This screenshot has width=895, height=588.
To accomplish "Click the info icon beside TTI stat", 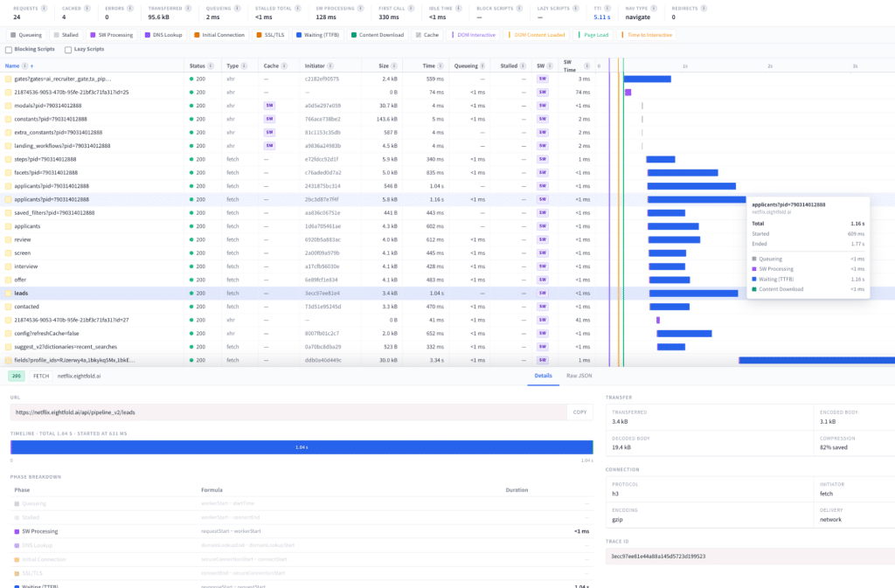I will point(607,9).
